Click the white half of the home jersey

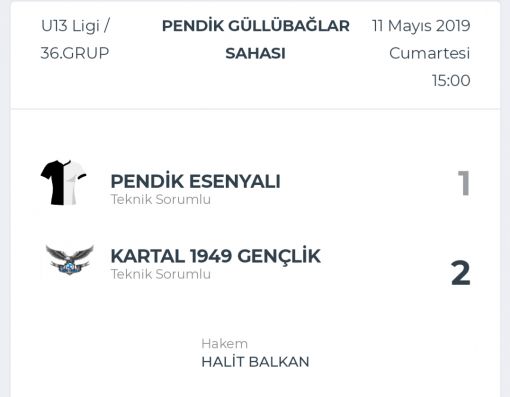[x=74, y=183]
